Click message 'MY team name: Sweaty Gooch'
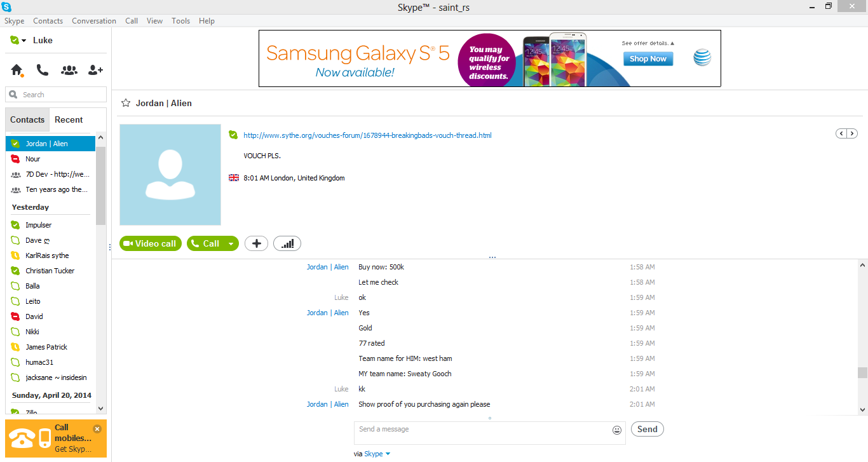Screen dimensions: 868x462 (x=405, y=374)
